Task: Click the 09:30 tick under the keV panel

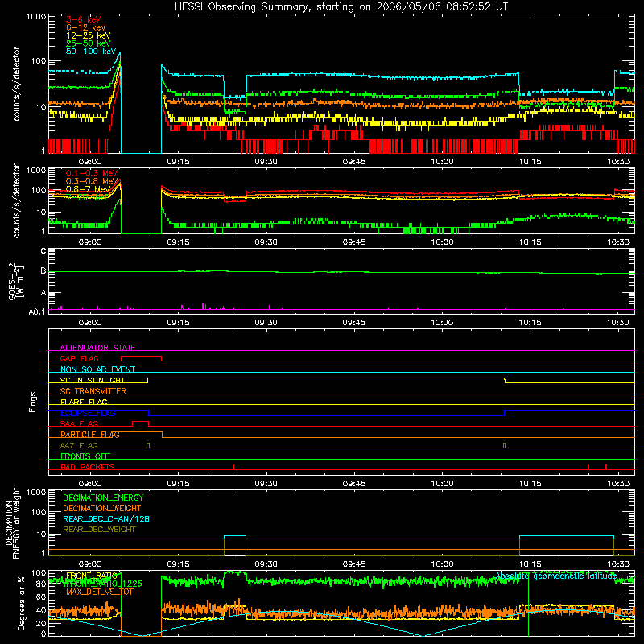Action: [266, 162]
